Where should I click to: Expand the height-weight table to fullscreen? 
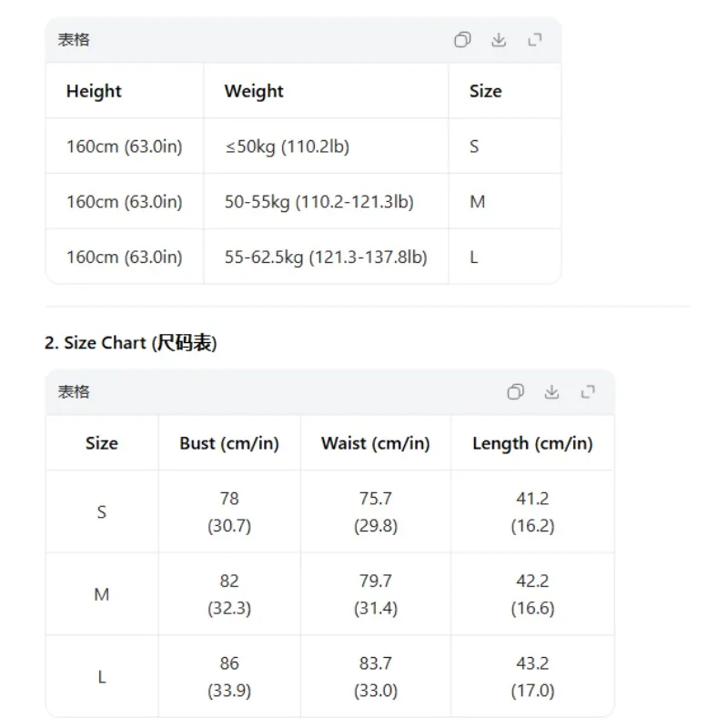[x=535, y=40]
